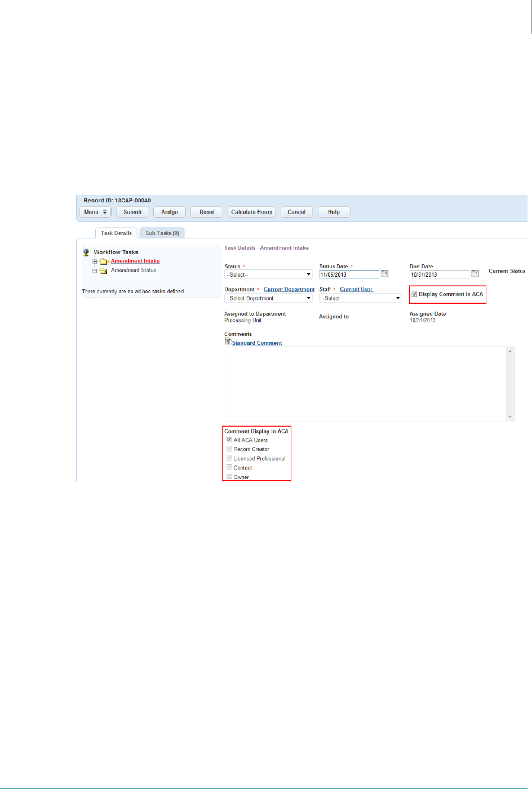This screenshot has height=789, width=532.
Task: Toggle the All ACA Users checkbox
Action: (x=229, y=440)
